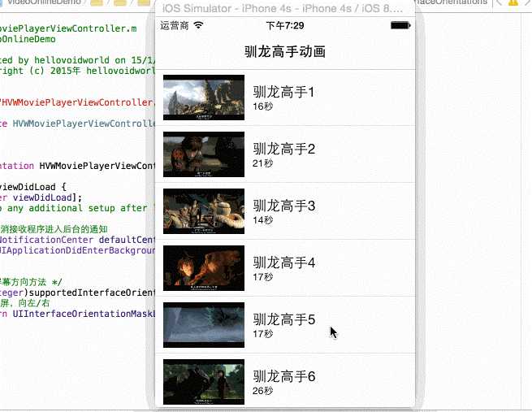Image resolution: width=532 pixels, height=412 pixels.
Task: Click the 16秒 duration label
Action: pyautogui.click(x=262, y=106)
